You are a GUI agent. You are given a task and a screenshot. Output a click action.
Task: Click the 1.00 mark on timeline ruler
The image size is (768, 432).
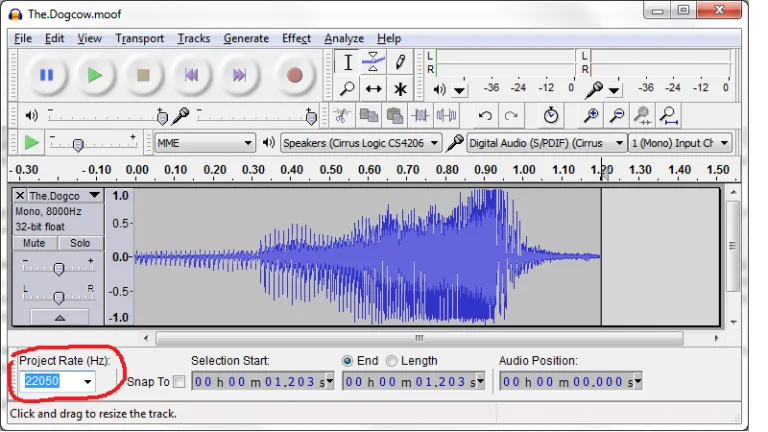pyautogui.click(x=524, y=170)
